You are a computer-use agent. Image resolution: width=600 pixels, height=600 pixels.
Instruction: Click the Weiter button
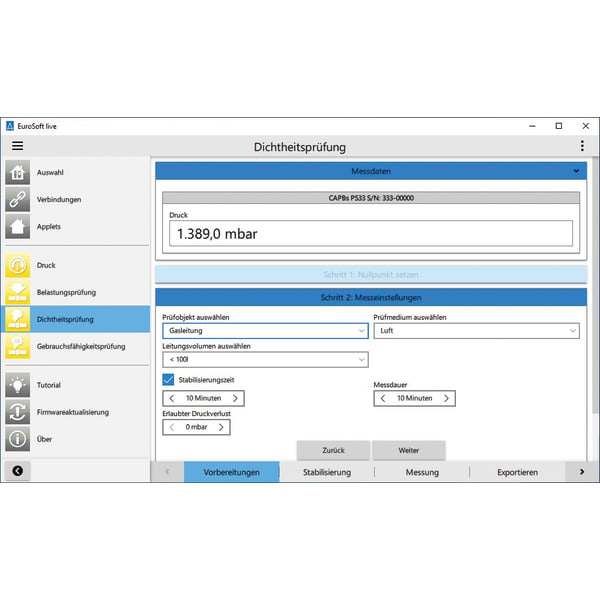coord(408,450)
